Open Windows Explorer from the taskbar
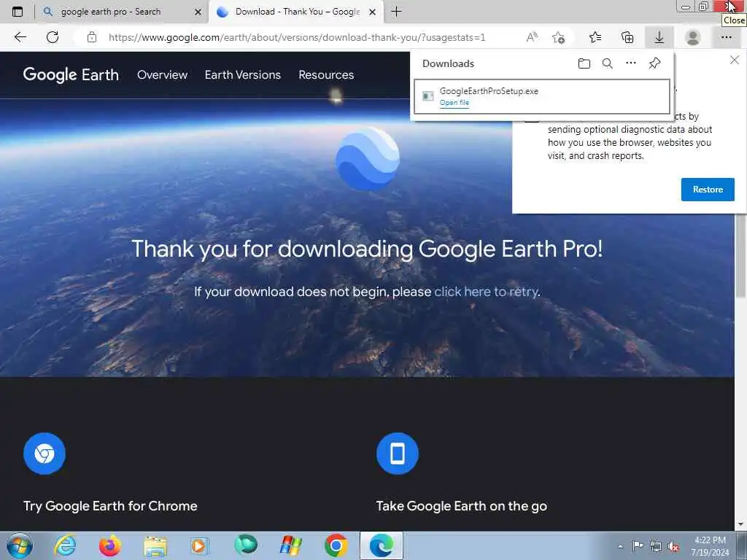The height and width of the screenshot is (560, 747). 155,547
